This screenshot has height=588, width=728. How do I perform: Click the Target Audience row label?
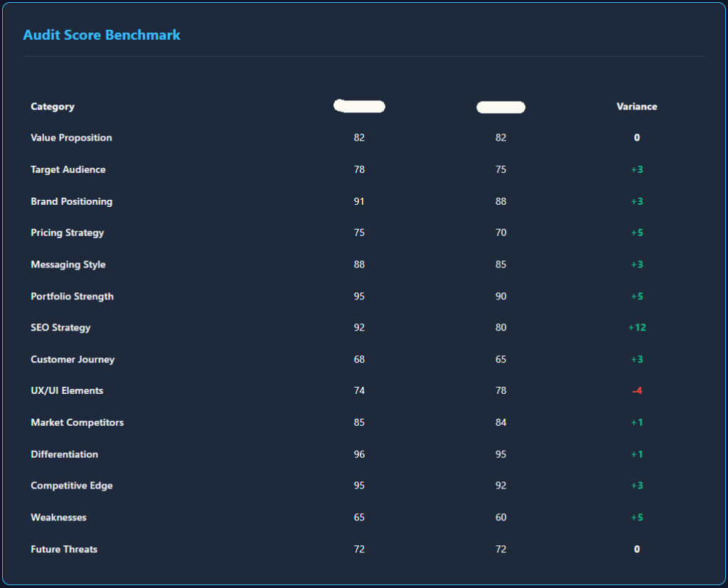click(68, 169)
